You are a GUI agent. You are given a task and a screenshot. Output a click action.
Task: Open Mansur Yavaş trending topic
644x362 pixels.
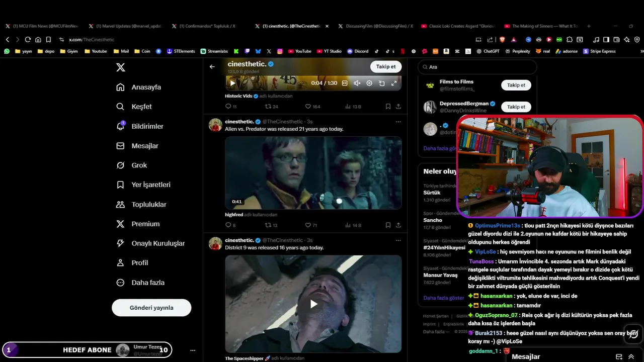pyautogui.click(x=440, y=275)
